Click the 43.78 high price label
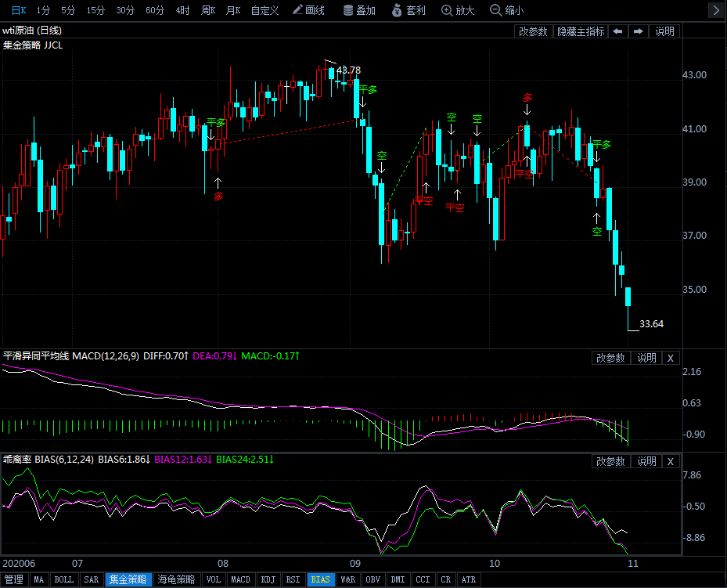727x588 pixels. click(x=349, y=70)
